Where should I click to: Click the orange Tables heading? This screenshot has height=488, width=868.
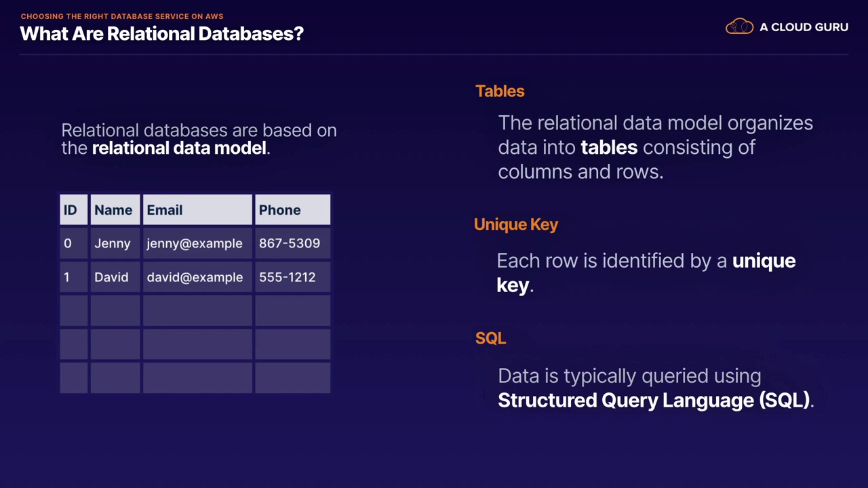(x=500, y=91)
